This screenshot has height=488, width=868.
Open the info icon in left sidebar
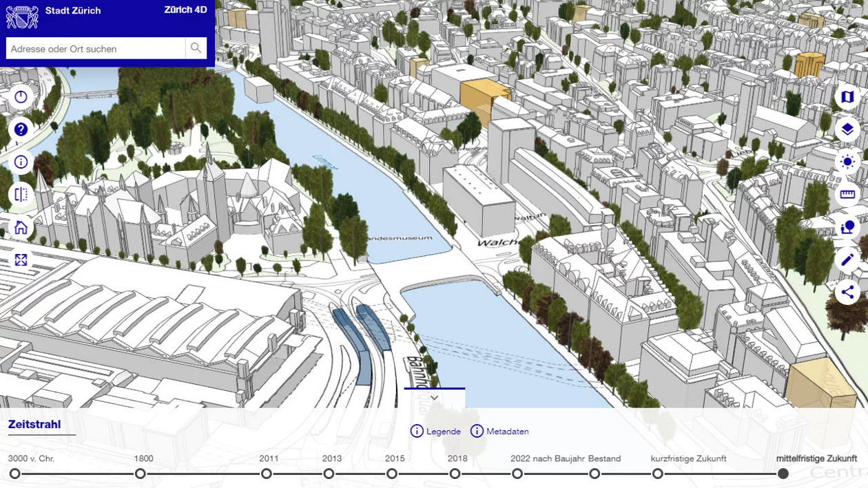(21, 162)
